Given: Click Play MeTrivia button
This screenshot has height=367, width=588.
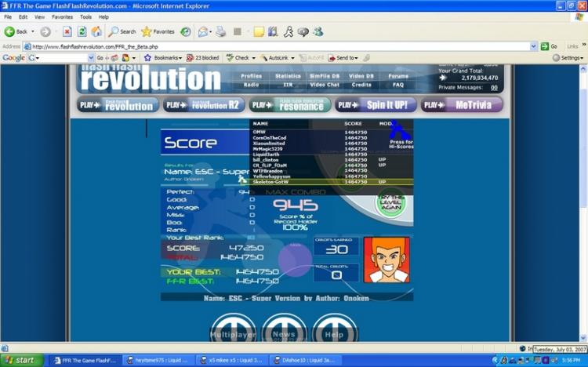Looking at the screenshot, I should 462,105.
